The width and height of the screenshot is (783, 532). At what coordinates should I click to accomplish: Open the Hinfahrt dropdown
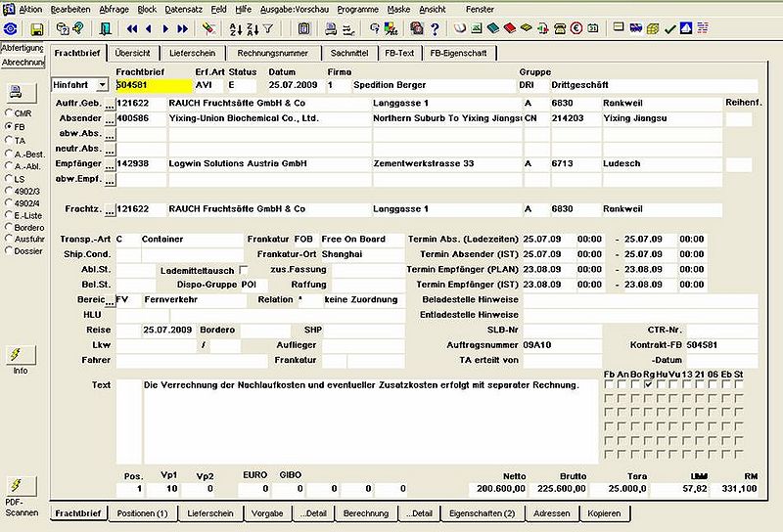pyautogui.click(x=102, y=85)
